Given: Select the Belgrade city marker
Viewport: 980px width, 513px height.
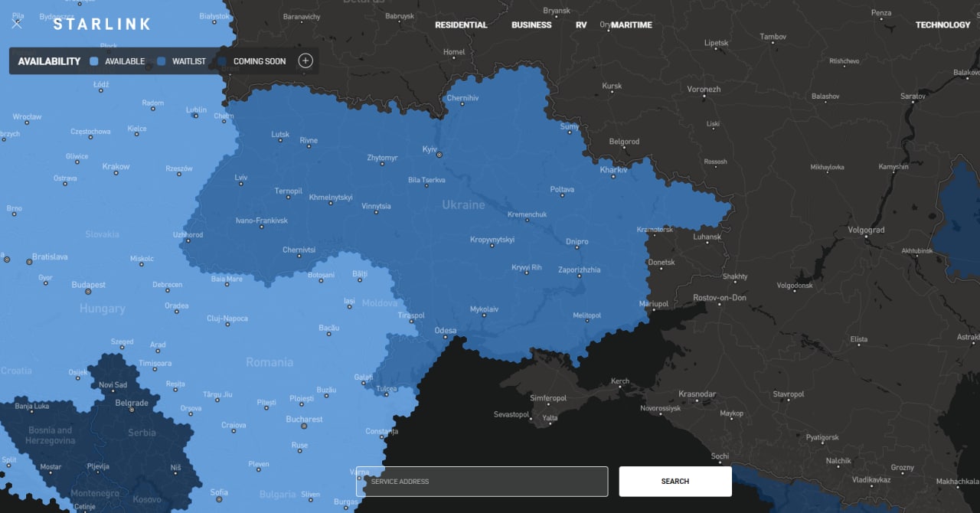Looking at the screenshot, I should tap(132, 410).
